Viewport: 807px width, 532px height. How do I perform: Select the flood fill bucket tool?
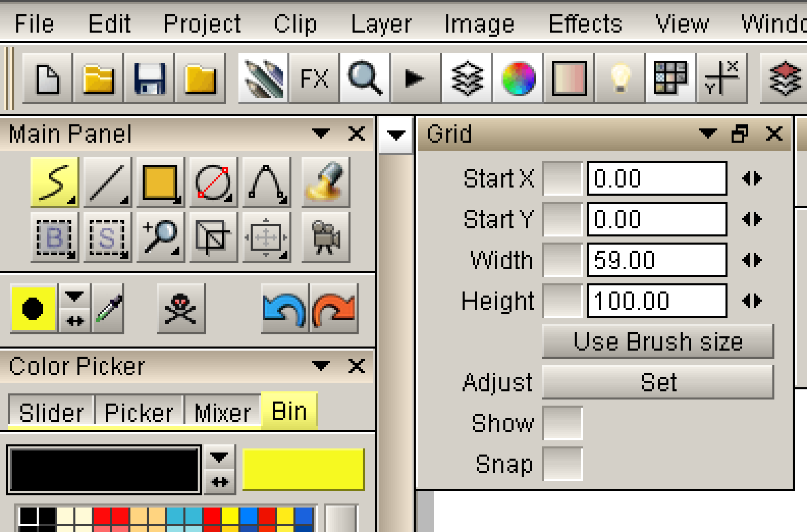(326, 182)
